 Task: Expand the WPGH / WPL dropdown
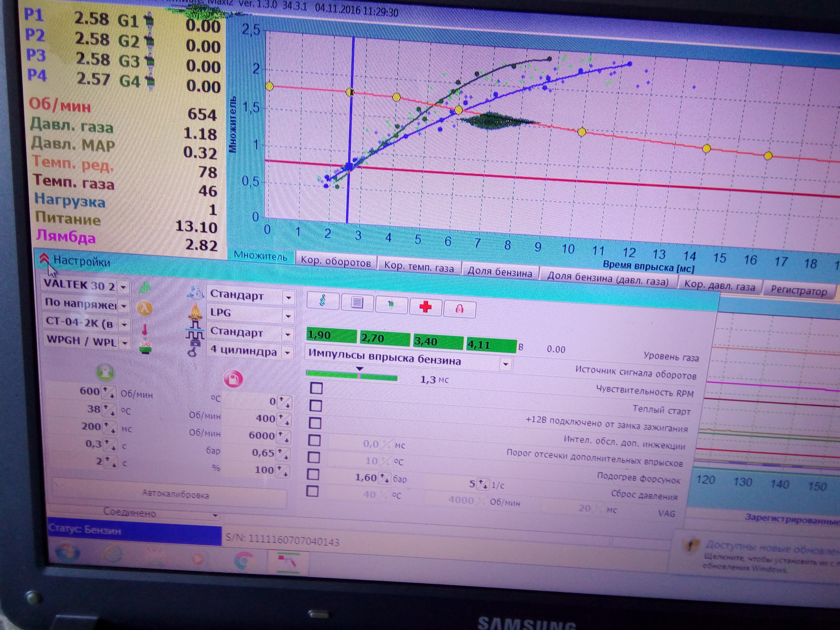point(125,343)
